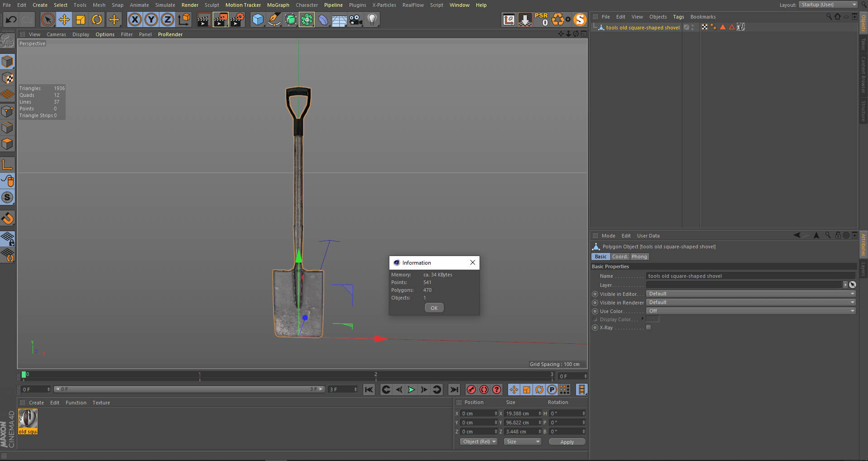Enable Texture mode in left toolbar
This screenshot has width=868, height=461.
point(8,78)
